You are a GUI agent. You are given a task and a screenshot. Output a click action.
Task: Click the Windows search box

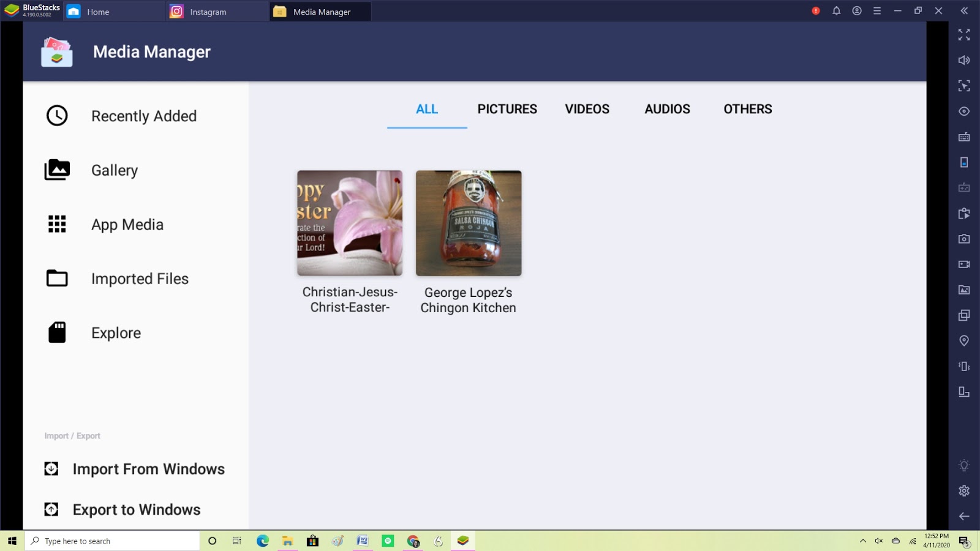(113, 541)
